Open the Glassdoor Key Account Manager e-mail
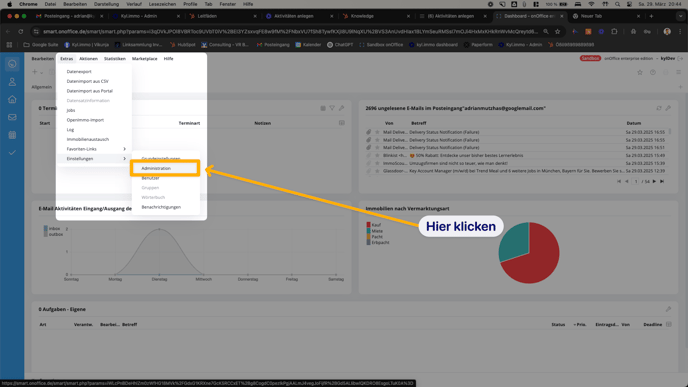The image size is (688, 387). click(517, 171)
